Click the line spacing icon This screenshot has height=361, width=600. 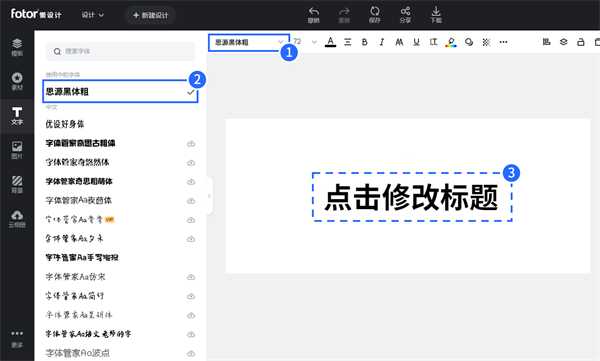(x=433, y=42)
